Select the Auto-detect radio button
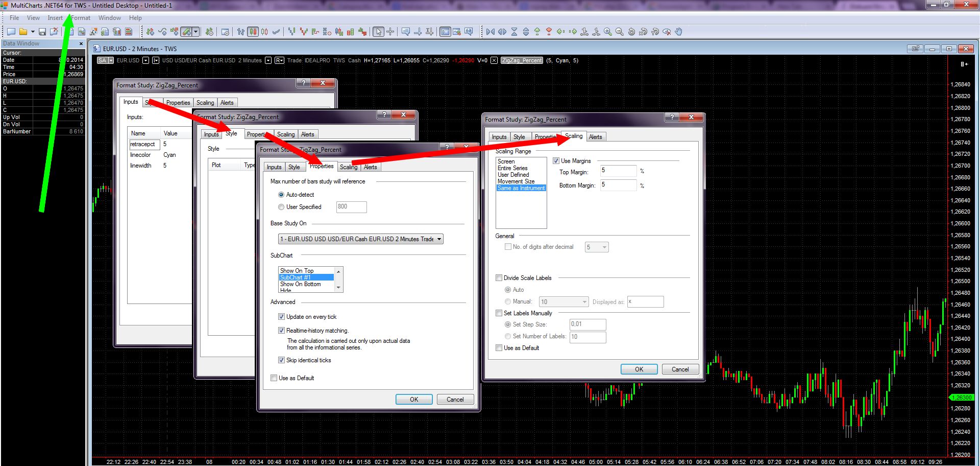 pyautogui.click(x=281, y=195)
